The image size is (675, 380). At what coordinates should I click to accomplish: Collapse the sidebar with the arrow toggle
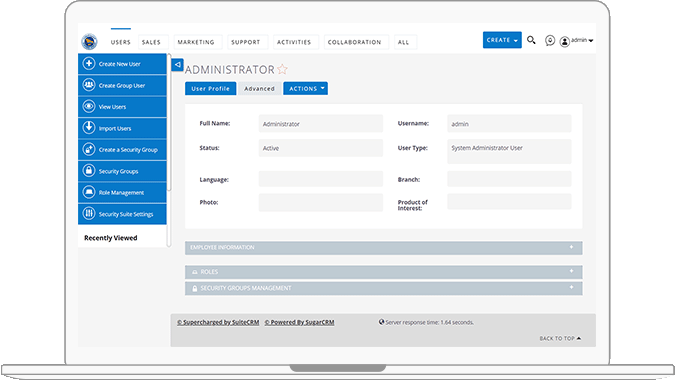click(177, 65)
